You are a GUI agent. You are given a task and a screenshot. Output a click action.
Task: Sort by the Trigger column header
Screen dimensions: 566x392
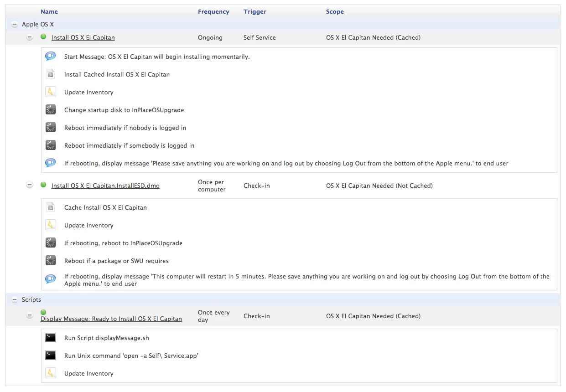[x=255, y=12]
